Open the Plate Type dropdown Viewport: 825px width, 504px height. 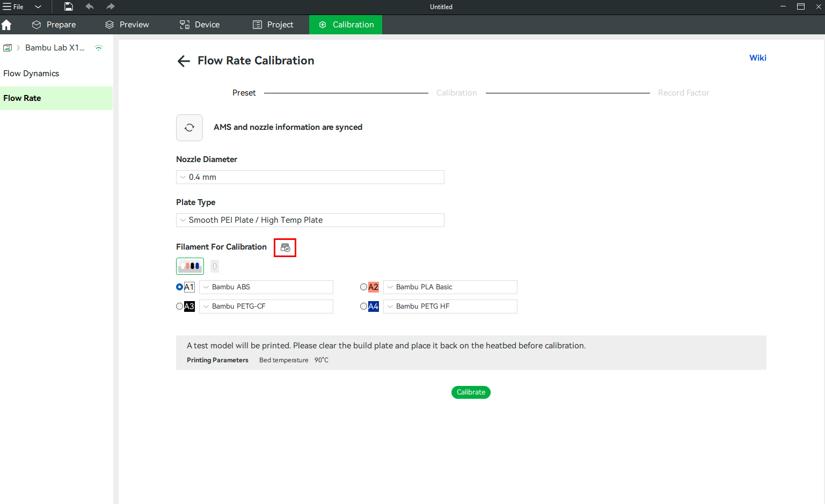(x=310, y=220)
